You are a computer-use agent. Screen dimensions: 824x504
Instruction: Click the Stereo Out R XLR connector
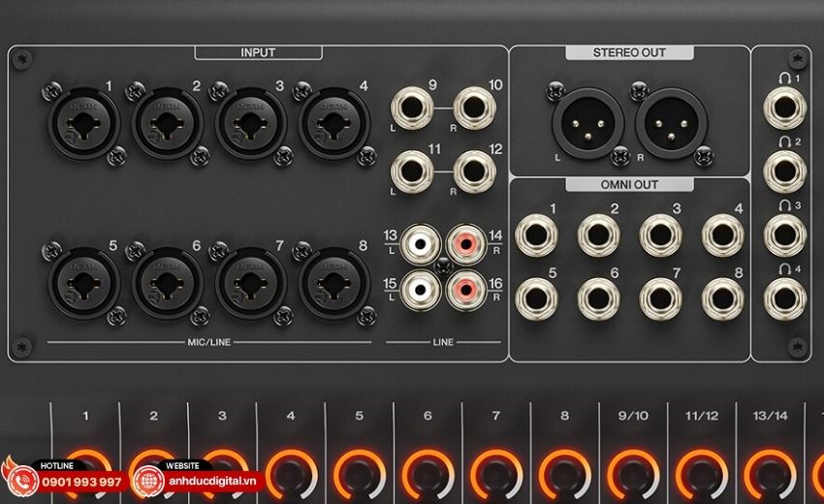(672, 124)
